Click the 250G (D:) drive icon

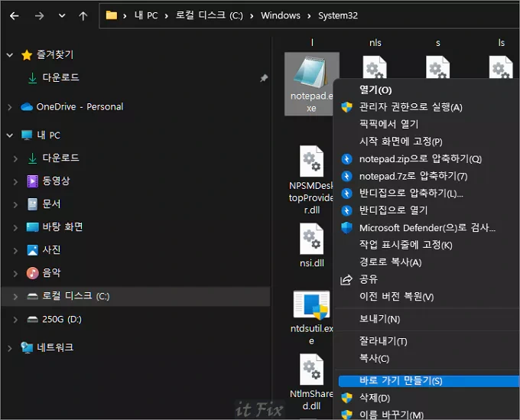(x=32, y=319)
